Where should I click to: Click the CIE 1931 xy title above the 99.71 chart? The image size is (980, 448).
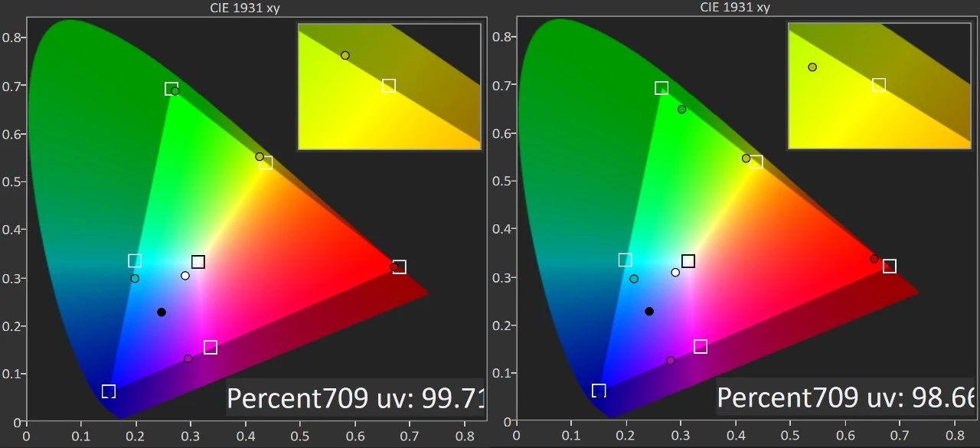point(246,7)
